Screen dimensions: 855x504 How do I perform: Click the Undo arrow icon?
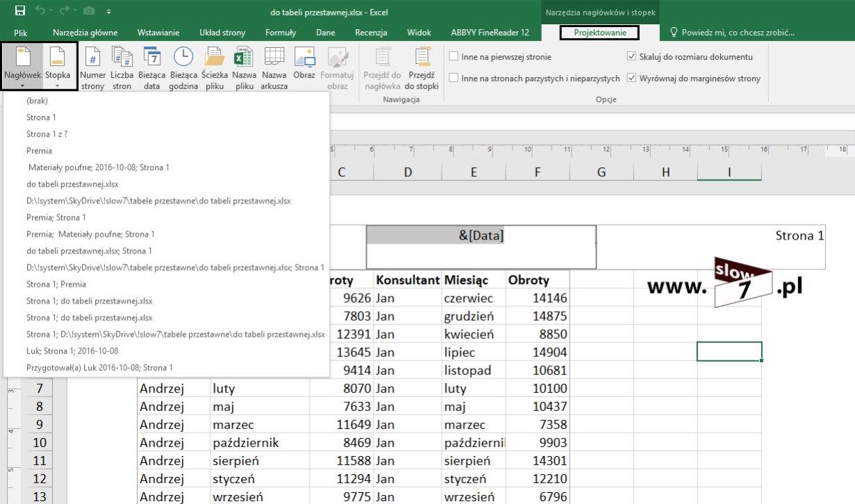pyautogui.click(x=42, y=11)
